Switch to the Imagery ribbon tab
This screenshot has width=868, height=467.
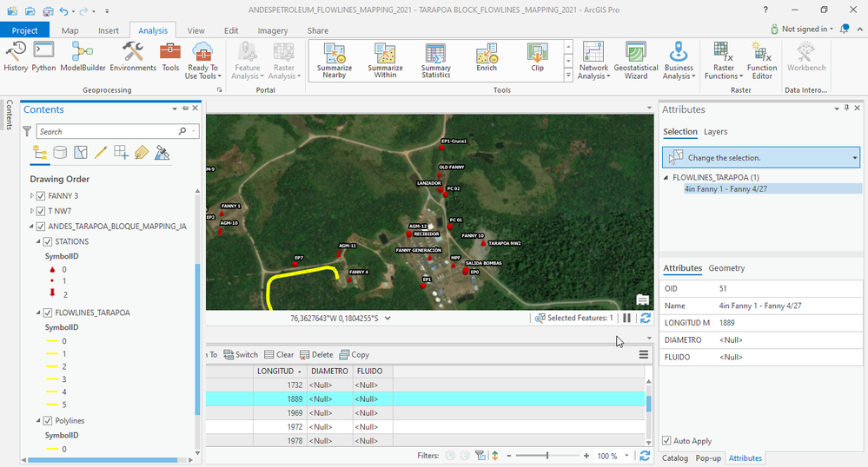click(272, 30)
